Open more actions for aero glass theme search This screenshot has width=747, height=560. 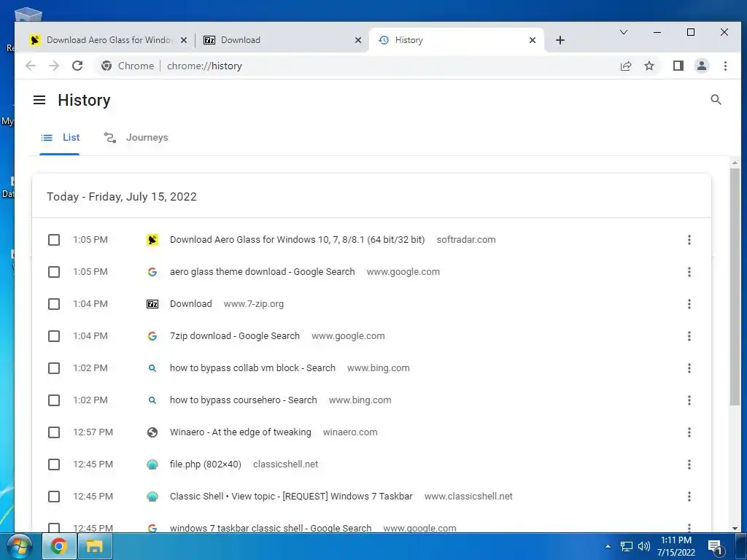pyautogui.click(x=689, y=272)
